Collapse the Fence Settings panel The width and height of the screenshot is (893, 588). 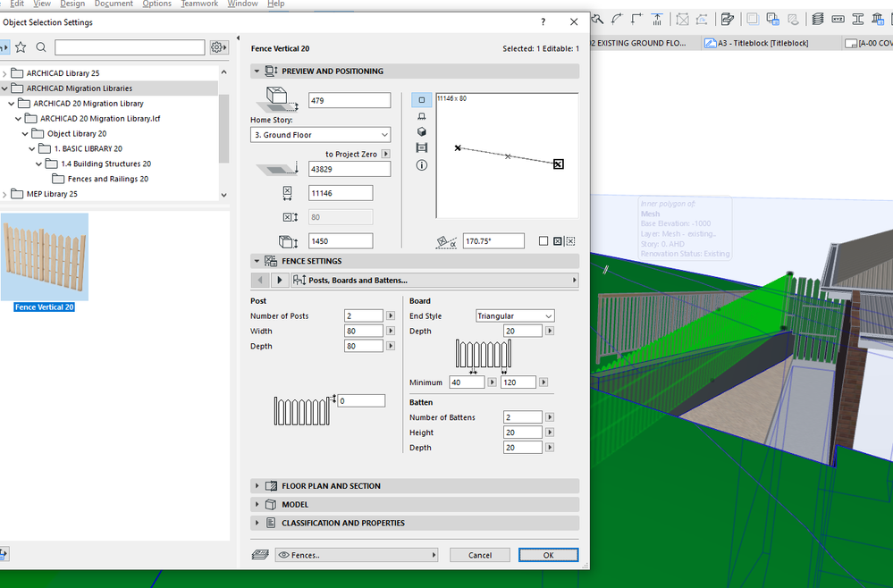257,261
